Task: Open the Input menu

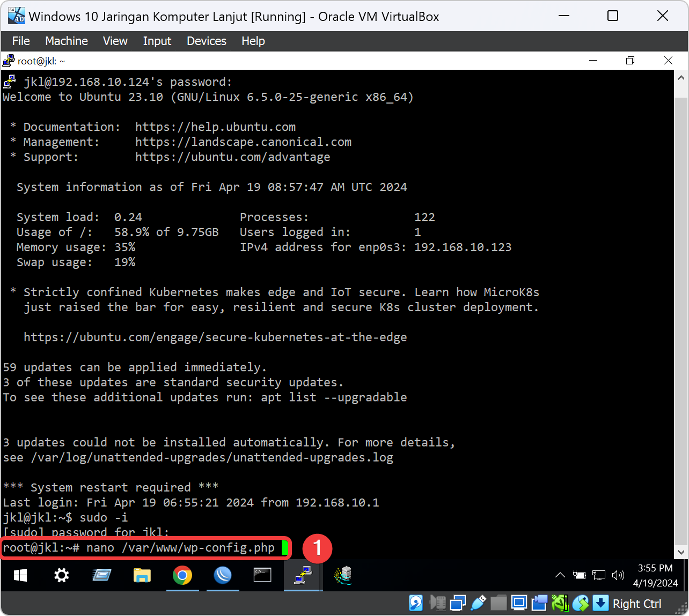Action: (157, 41)
